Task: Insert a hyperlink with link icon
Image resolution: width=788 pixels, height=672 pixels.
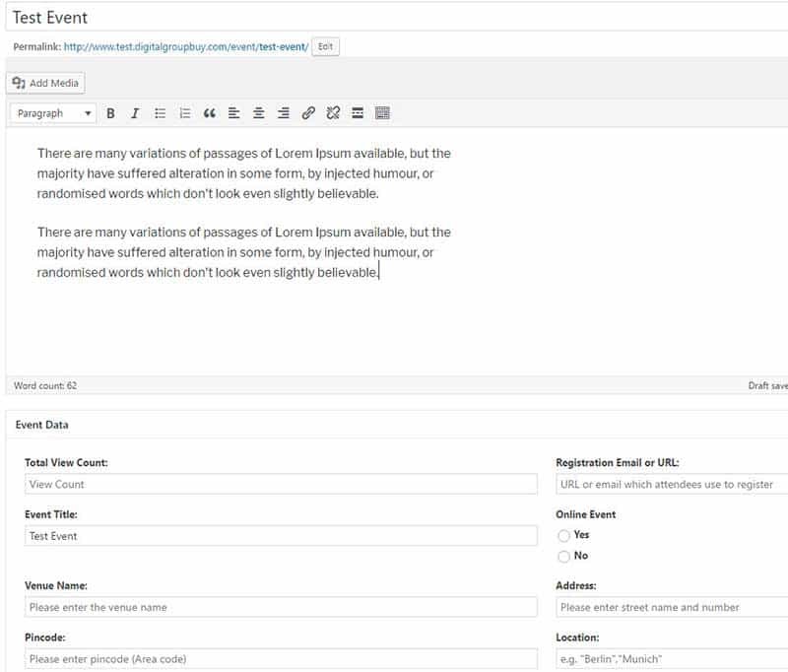Action: 308,113
